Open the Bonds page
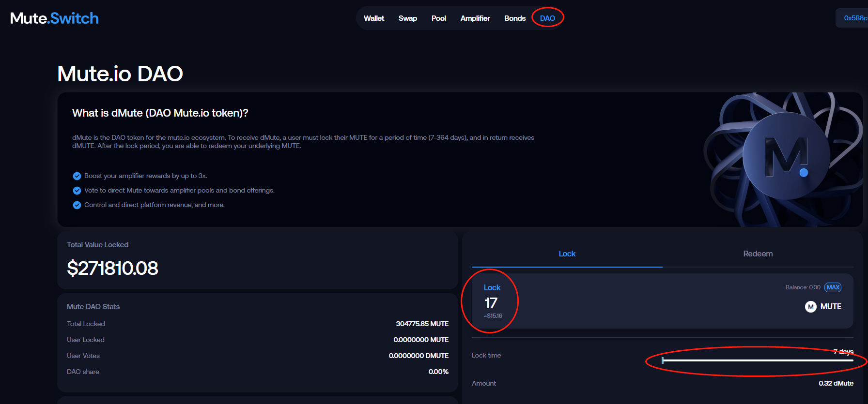The image size is (868, 404). point(514,18)
